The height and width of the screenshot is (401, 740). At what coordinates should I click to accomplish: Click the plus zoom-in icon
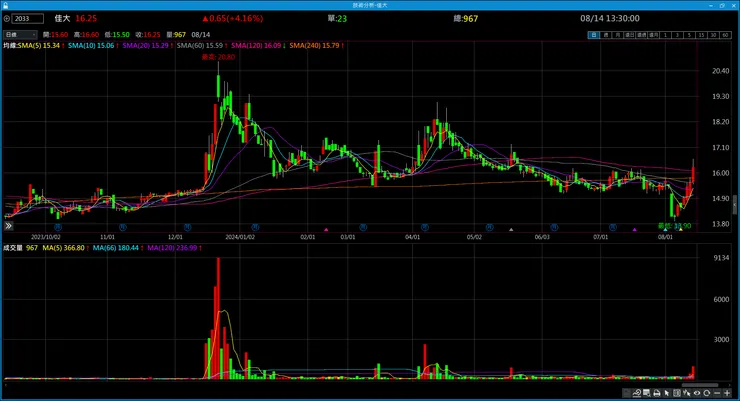pos(727,393)
